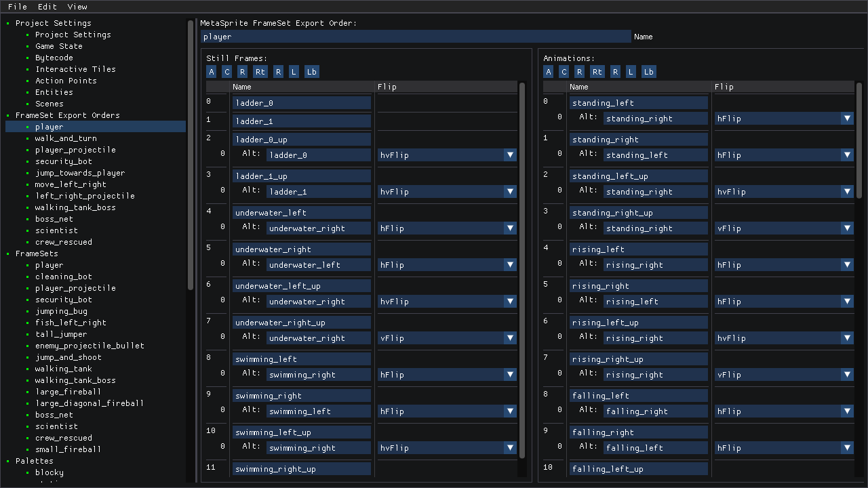This screenshot has width=868, height=488.
Task: Select the blocky palette
Action: coord(50,472)
